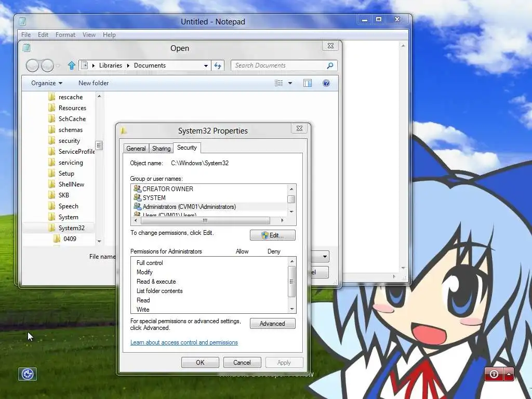Click the Notepad text area scroll up arrow
This screenshot has height=399, width=532.
[x=403, y=46]
